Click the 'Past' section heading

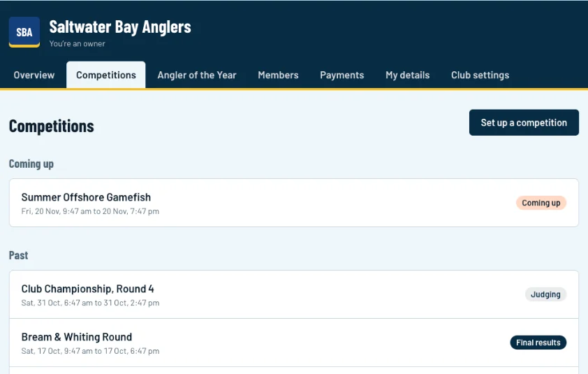[18, 255]
